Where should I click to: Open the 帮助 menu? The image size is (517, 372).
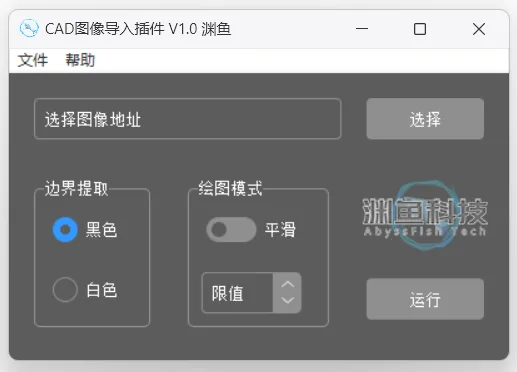[x=80, y=60]
